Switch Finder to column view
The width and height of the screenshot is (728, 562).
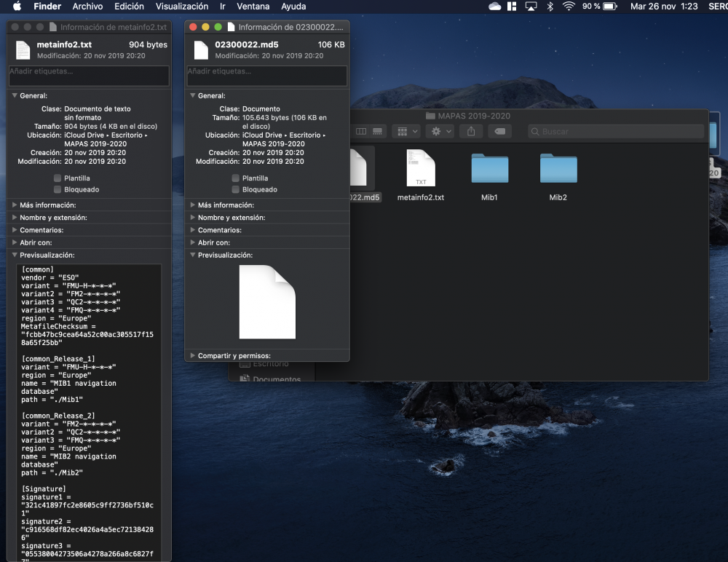(x=361, y=132)
